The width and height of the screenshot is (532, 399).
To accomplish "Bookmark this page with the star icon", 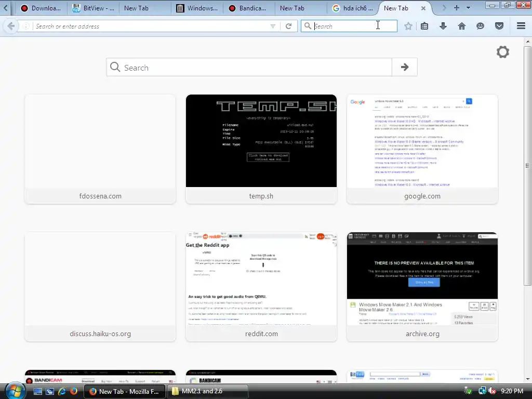I will (408, 26).
